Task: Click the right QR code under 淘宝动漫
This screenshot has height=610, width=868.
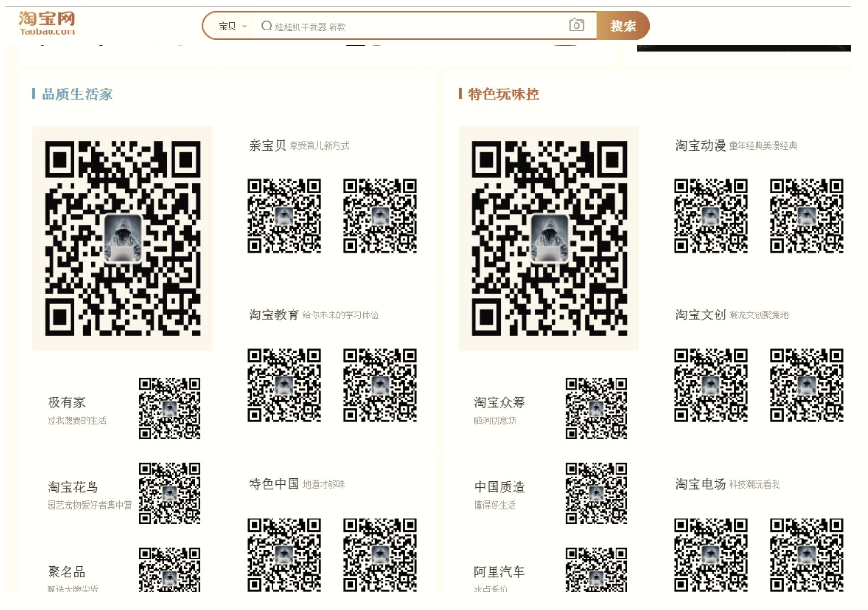Action: [x=807, y=215]
